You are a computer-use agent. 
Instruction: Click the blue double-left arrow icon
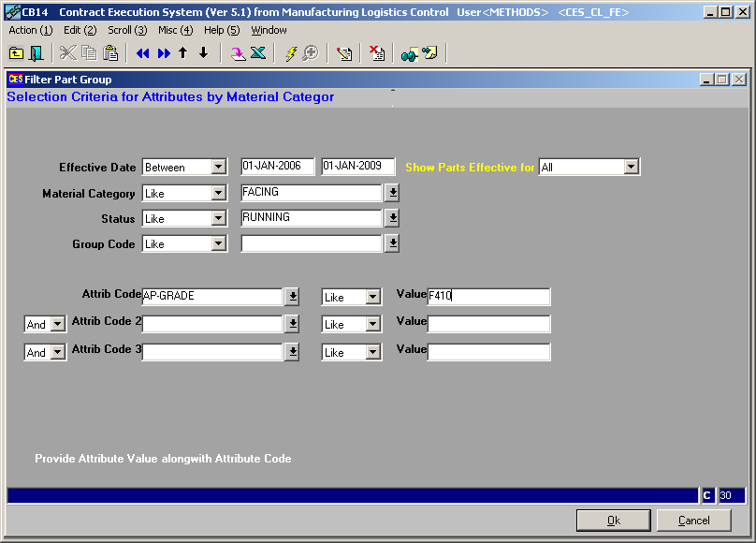(x=142, y=53)
